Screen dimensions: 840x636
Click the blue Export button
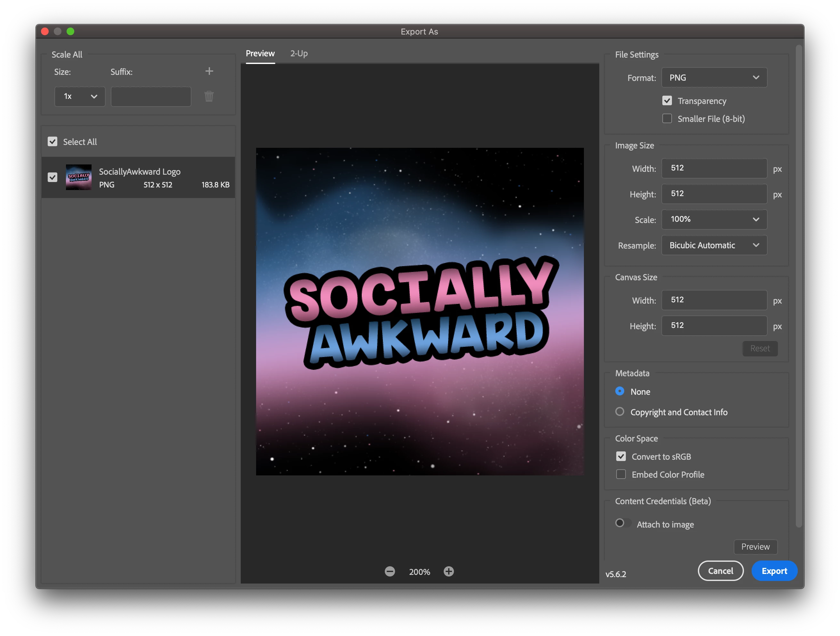tap(774, 571)
